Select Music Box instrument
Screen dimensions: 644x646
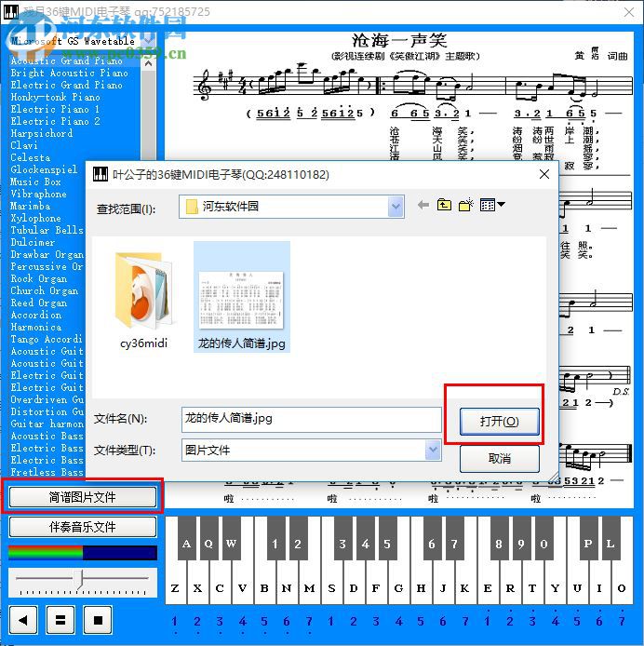pos(36,182)
